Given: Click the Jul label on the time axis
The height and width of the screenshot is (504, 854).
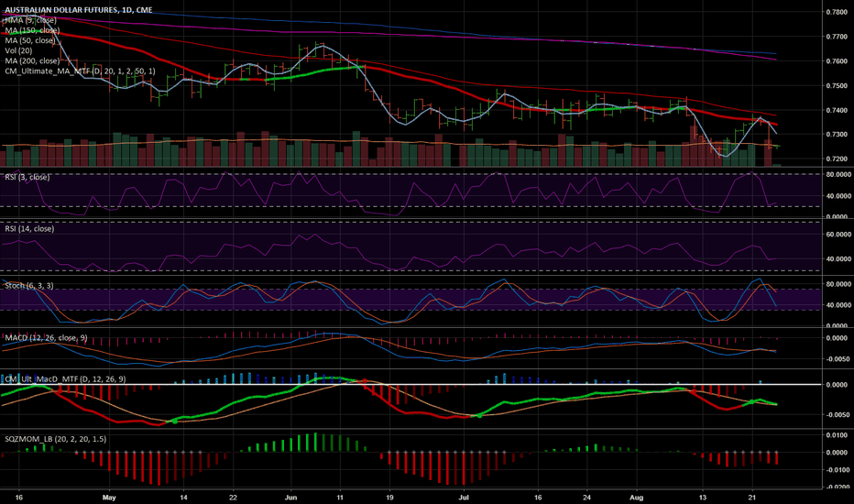Looking at the screenshot, I should (464, 497).
